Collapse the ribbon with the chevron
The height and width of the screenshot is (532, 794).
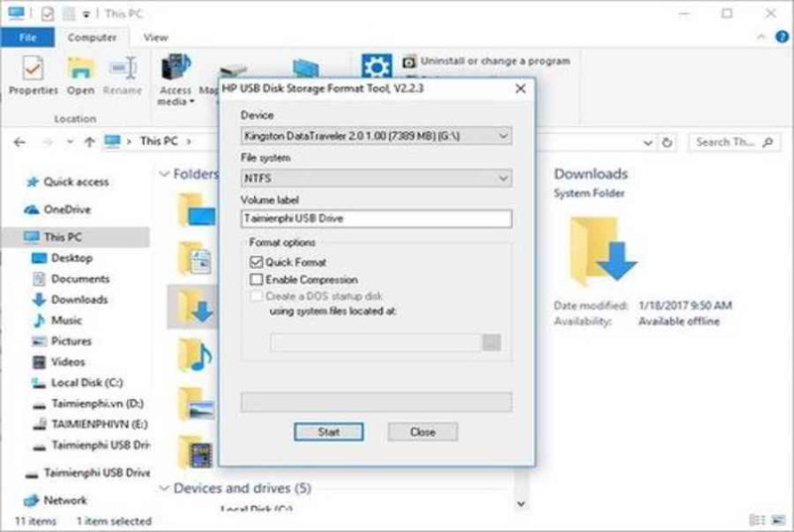pyautogui.click(x=761, y=37)
